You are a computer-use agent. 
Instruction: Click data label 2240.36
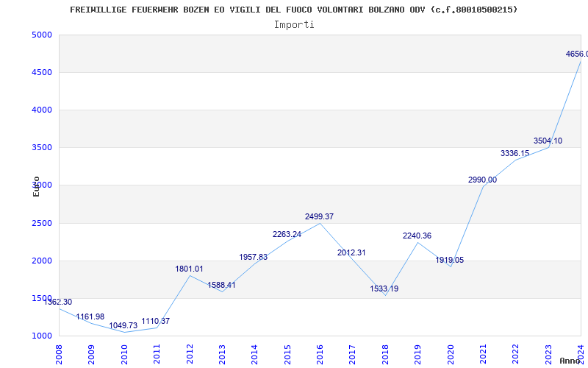point(417,236)
